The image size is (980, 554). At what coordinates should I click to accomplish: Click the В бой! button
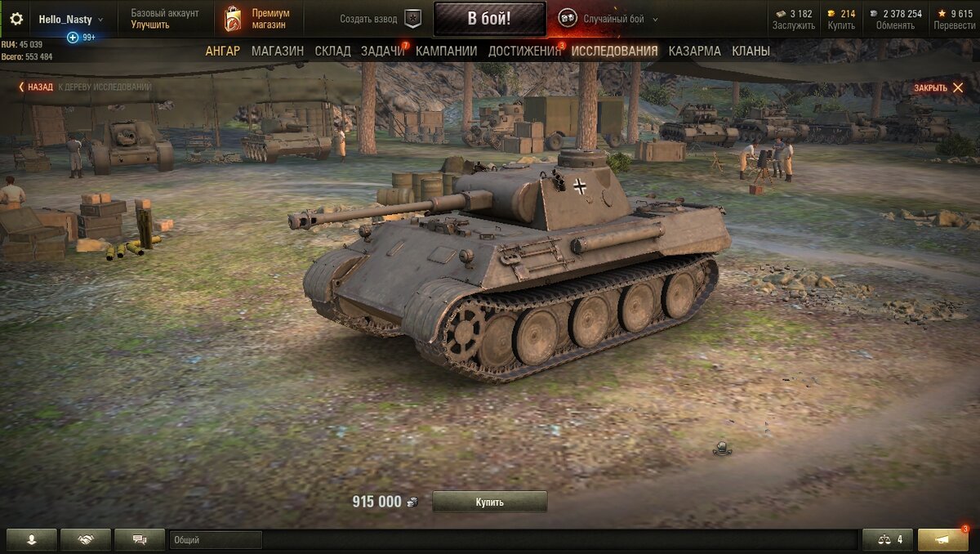(x=489, y=19)
